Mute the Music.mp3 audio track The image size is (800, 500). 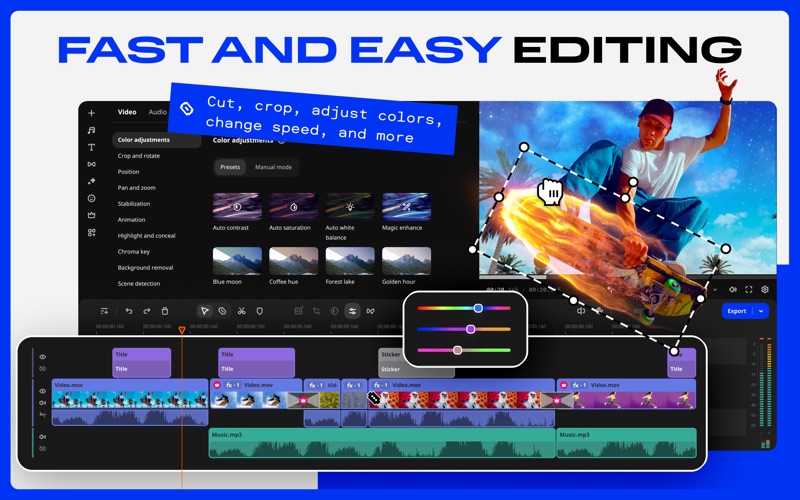[43, 437]
